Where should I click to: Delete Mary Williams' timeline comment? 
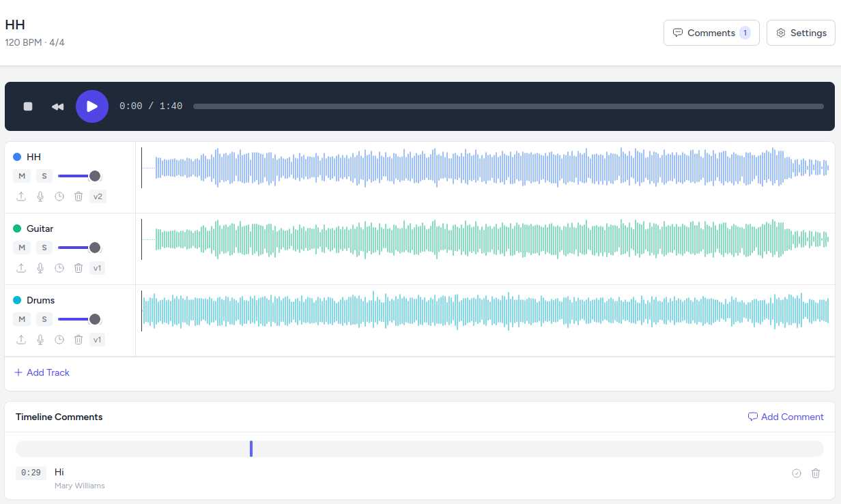(816, 473)
